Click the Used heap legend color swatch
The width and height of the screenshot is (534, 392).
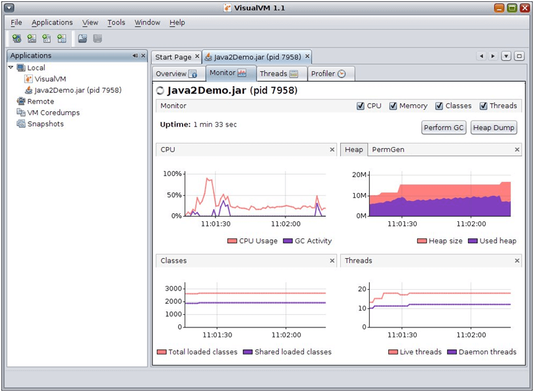coord(473,241)
